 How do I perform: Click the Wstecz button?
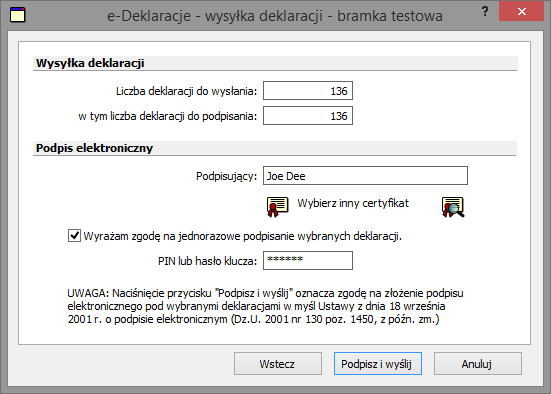278,364
